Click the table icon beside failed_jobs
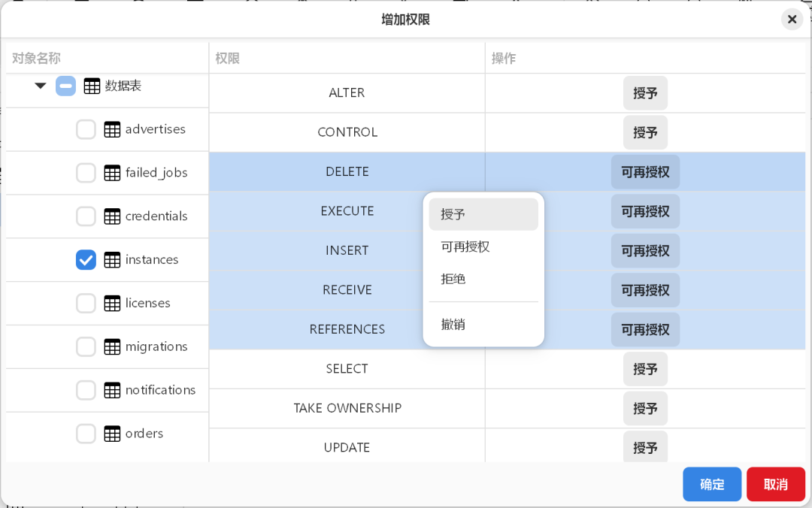The image size is (812, 508). point(112,173)
